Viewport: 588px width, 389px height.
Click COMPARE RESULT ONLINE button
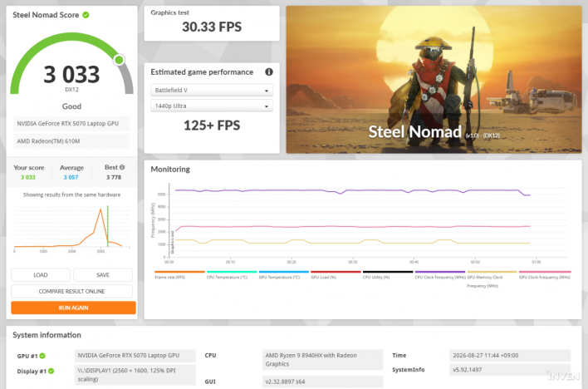pos(71,292)
